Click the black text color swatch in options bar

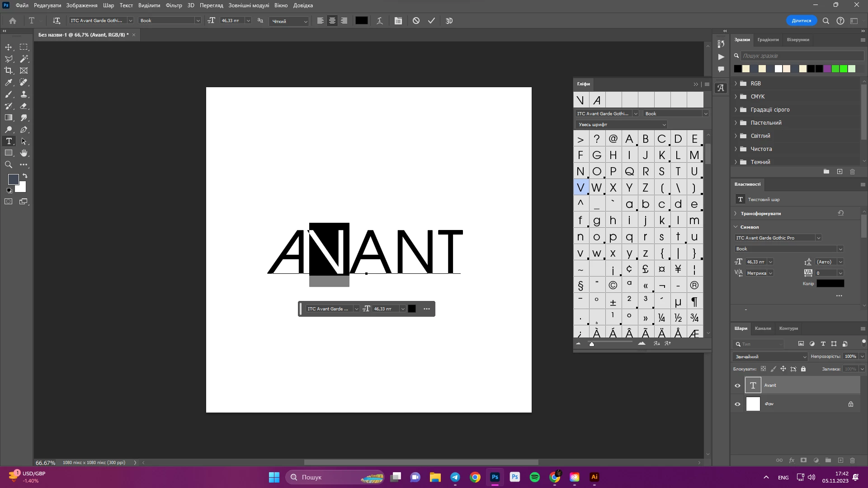point(362,21)
